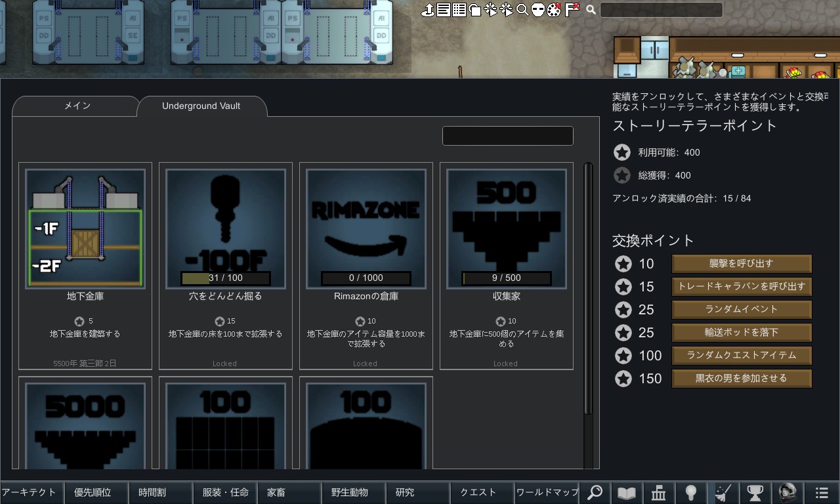The height and width of the screenshot is (504, 840).
Task: Click gray star icon beside 総獲得: 400
Action: [622, 175]
